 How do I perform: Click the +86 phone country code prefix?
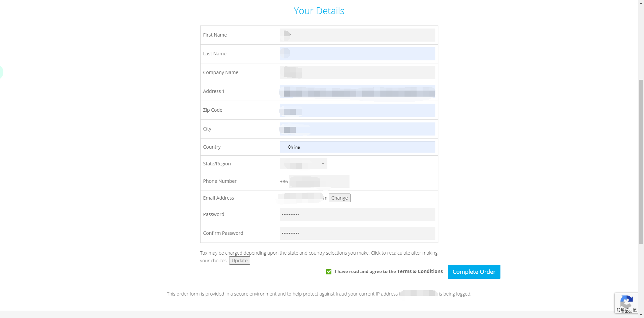tap(284, 181)
